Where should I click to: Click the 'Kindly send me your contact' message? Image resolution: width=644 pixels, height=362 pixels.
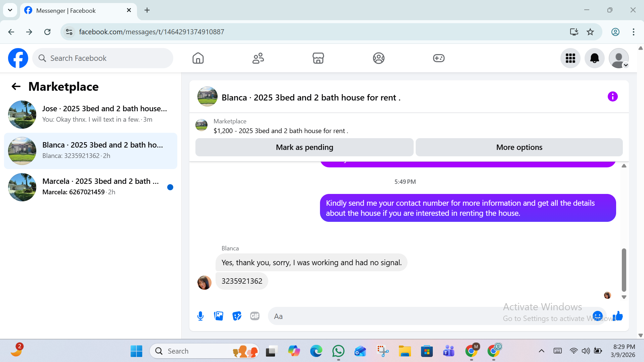point(468,208)
